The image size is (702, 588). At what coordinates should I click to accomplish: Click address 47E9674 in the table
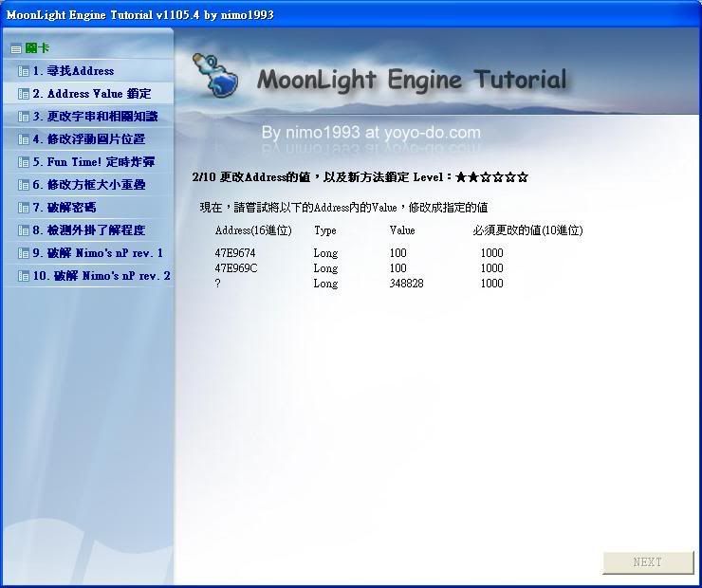(234, 253)
